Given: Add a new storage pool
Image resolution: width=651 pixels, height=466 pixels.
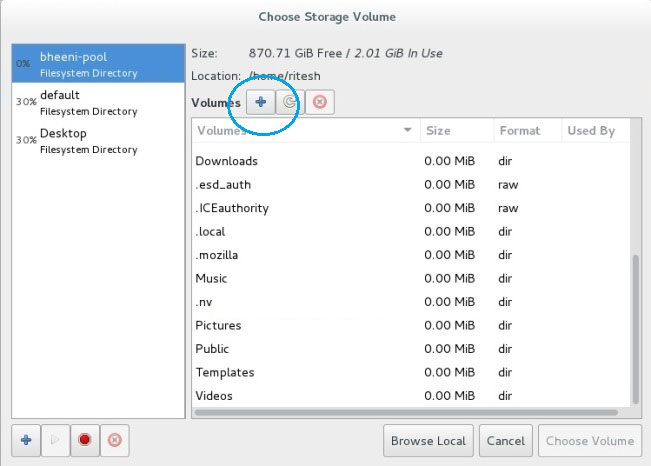Looking at the screenshot, I should (26, 440).
